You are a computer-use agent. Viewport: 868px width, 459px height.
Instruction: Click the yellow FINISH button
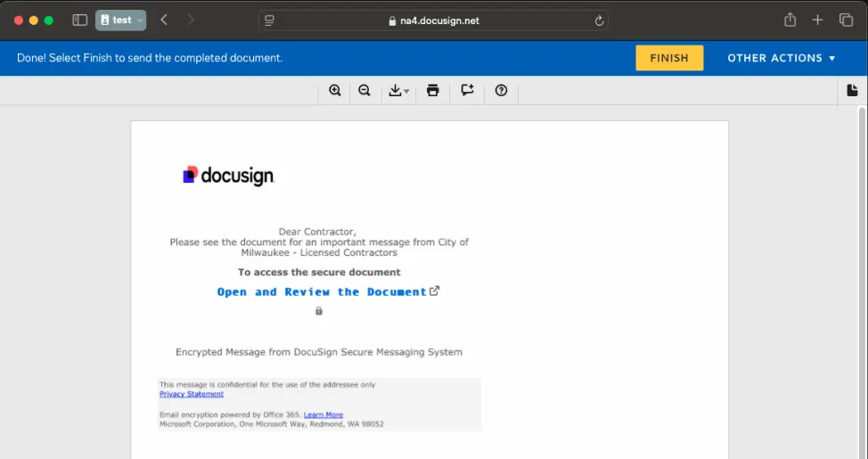[x=669, y=58]
